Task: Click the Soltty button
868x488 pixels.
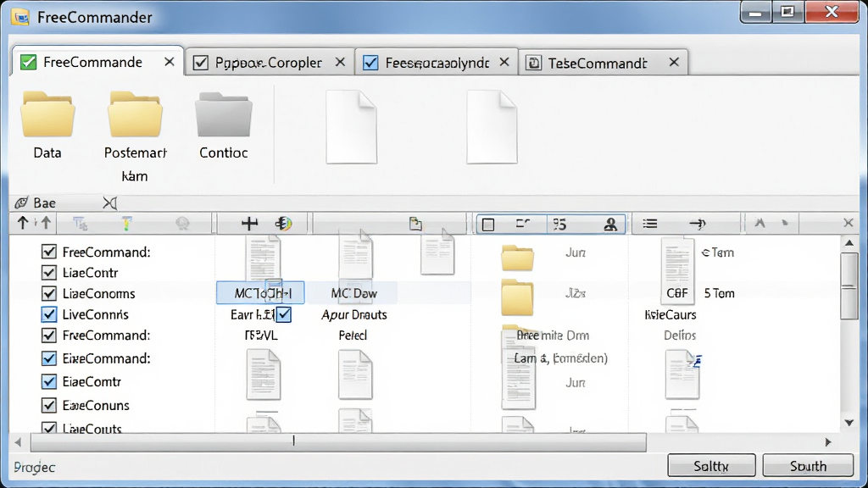Action: [x=711, y=466]
